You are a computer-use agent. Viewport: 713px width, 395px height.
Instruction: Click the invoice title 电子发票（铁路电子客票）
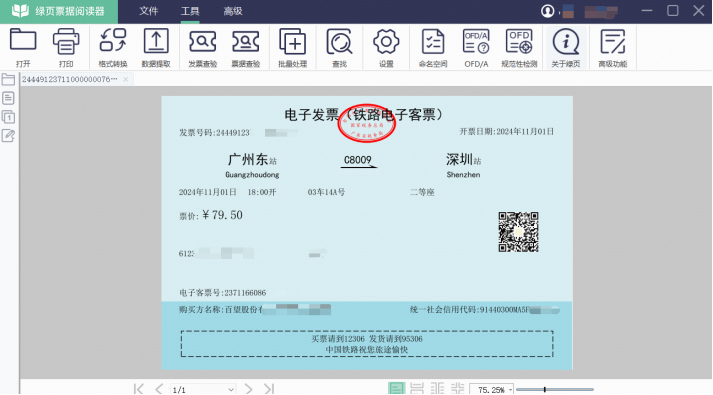364,114
